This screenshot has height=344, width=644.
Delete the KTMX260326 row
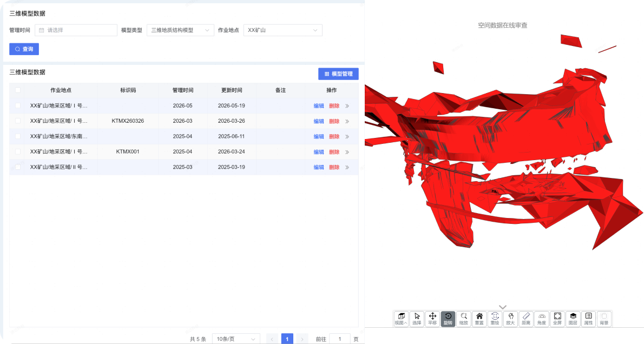[x=334, y=121]
